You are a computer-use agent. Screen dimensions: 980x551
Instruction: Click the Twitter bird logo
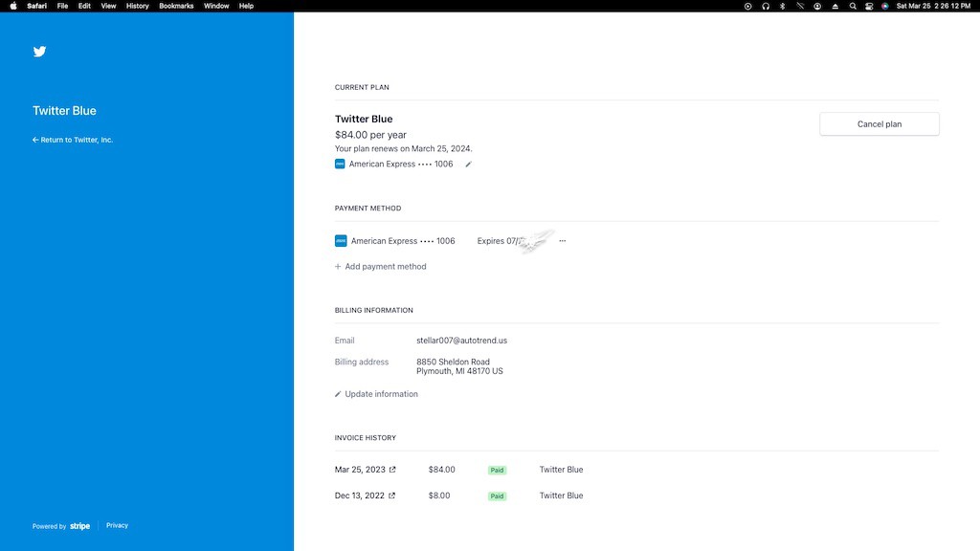(x=39, y=52)
